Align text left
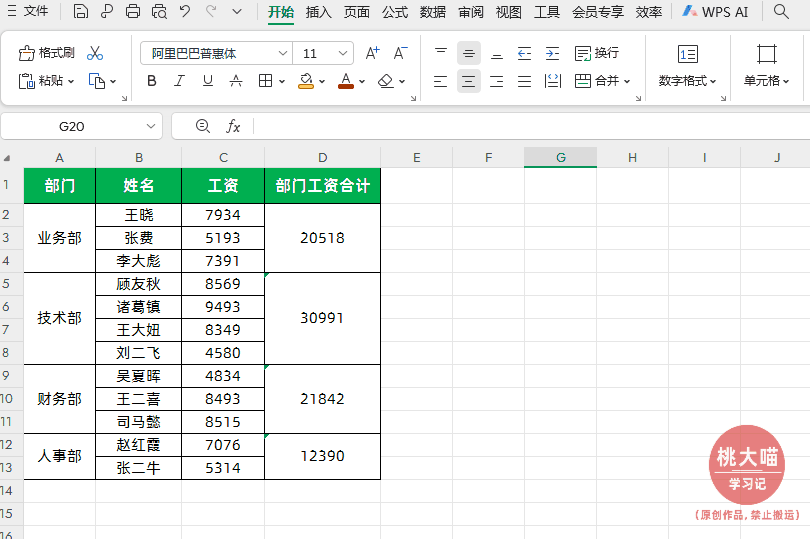Screen dimensions: 810x539 pyautogui.click(x=441, y=81)
